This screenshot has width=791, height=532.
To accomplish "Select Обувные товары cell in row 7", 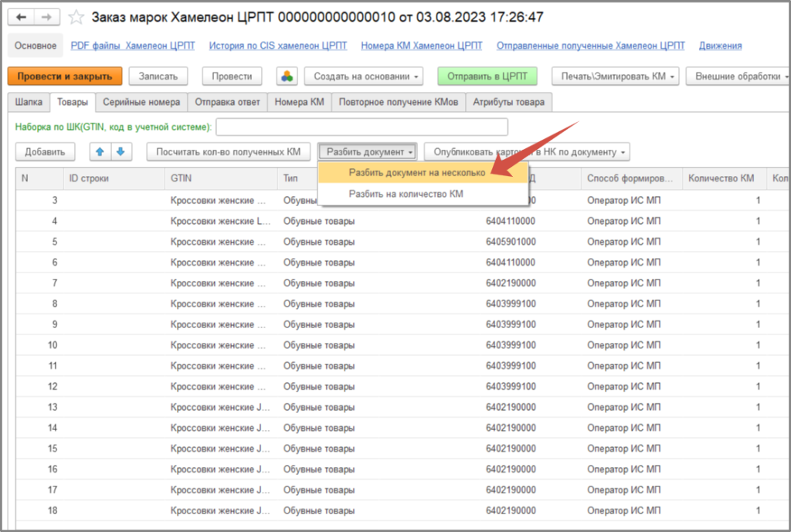I will pos(319,283).
